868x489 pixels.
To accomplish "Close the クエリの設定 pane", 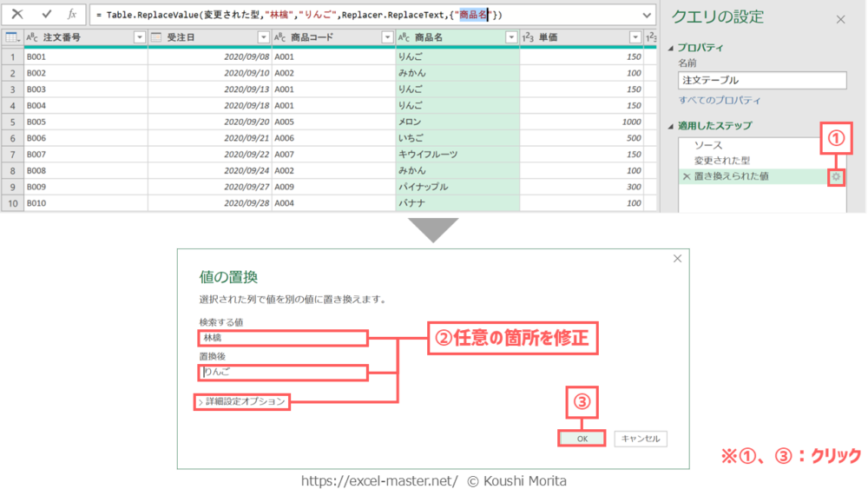I will coord(839,19).
